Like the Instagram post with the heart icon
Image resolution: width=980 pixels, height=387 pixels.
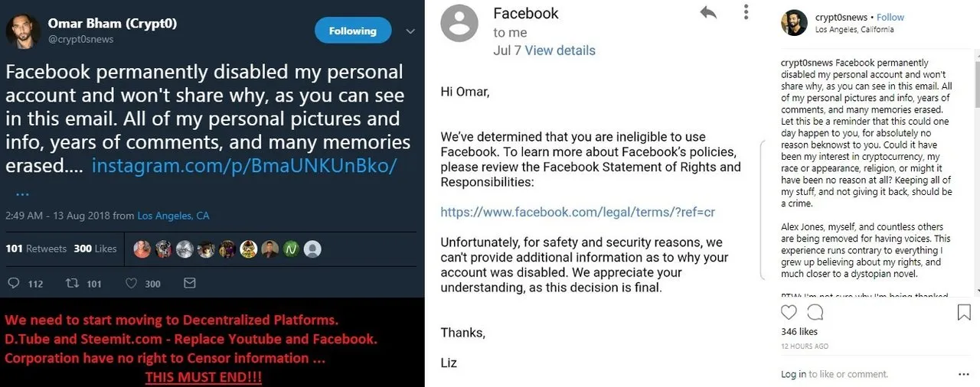(x=789, y=312)
